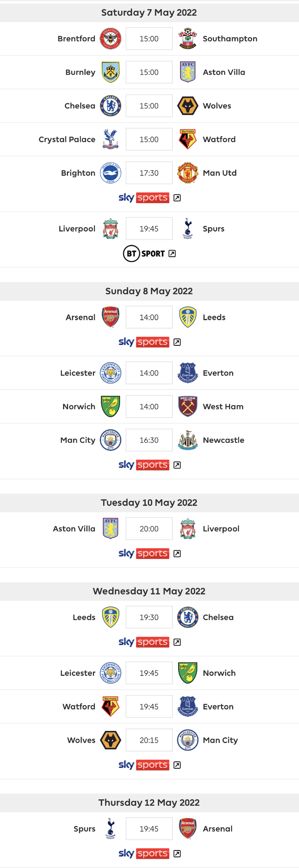Click the West Ham club badge
Viewport: 299px width, 868px height.
(188, 406)
